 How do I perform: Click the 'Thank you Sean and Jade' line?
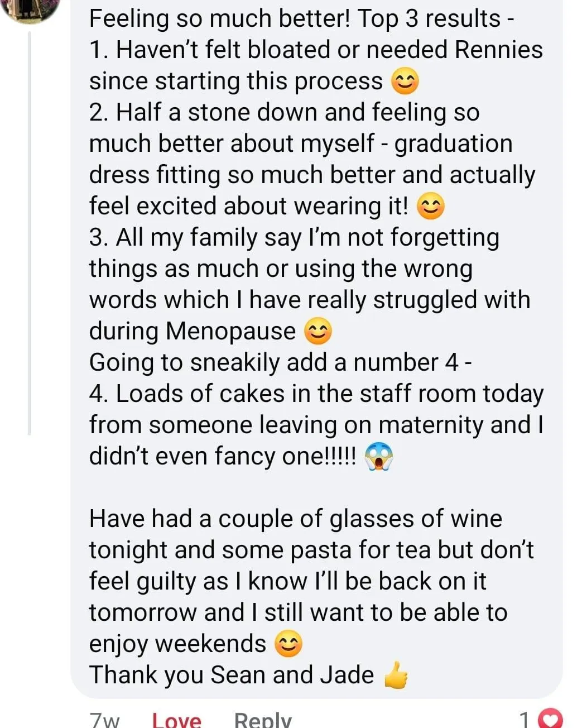click(232, 675)
